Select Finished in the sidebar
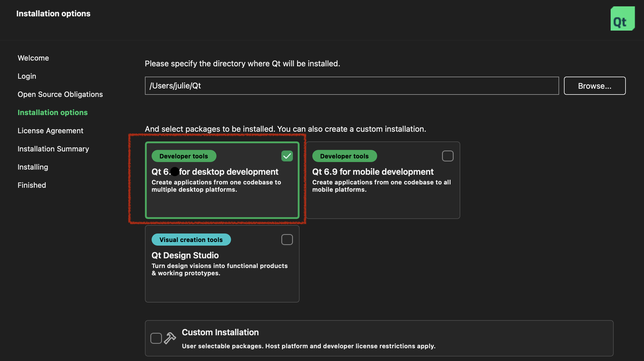644x361 pixels. tap(32, 185)
